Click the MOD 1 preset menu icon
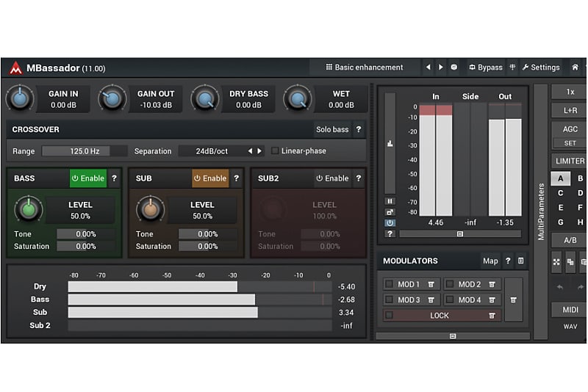 (x=431, y=284)
